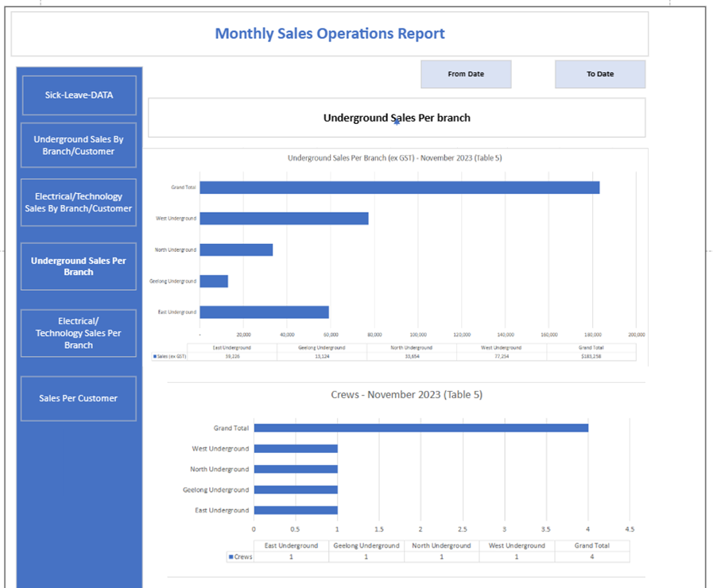
Task: Click the To Date box
Action: (600, 74)
